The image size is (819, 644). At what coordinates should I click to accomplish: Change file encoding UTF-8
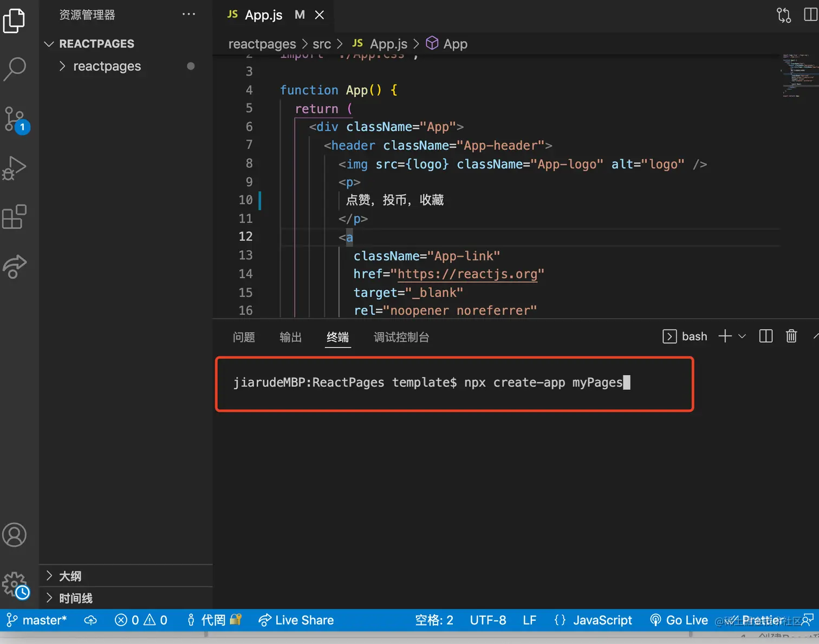[488, 620]
